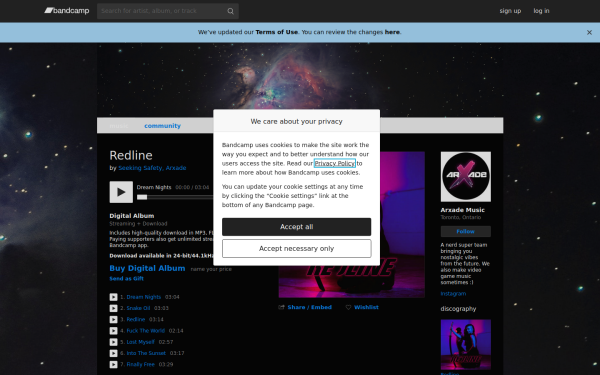Follow Arxade Music
The width and height of the screenshot is (600, 375).
466,232
